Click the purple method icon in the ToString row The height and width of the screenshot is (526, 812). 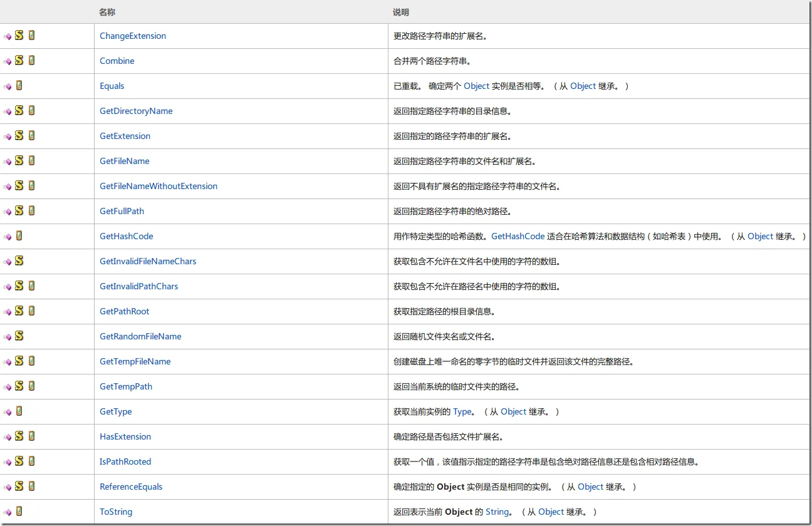coord(8,513)
